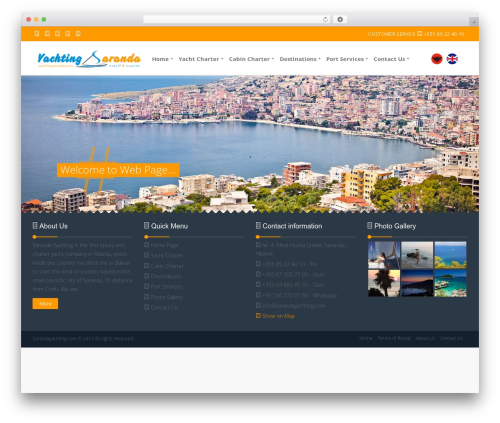Click the Quick Menu section heading
The height and width of the screenshot is (423, 500).
tap(169, 226)
